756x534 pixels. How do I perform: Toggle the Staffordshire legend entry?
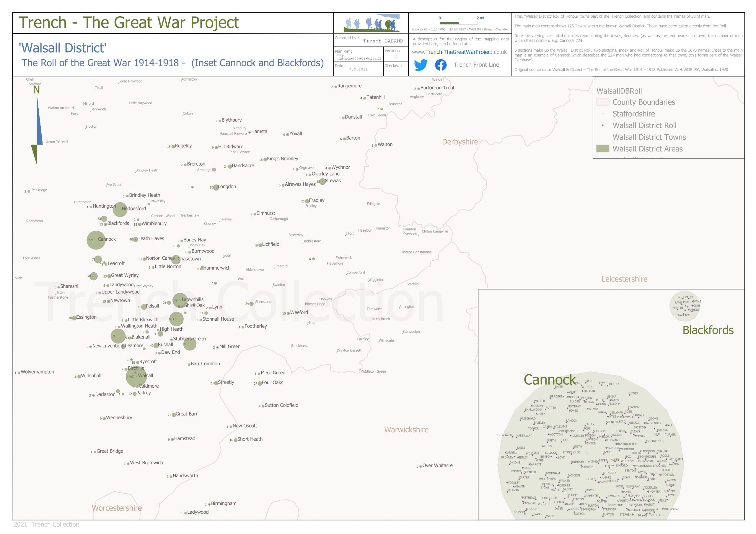tap(634, 114)
